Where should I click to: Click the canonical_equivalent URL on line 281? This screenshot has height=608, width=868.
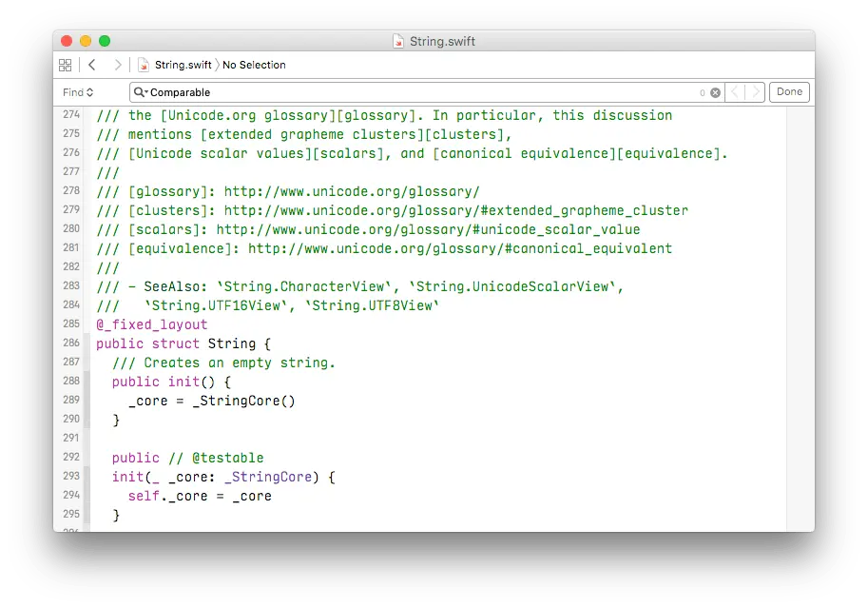point(460,248)
